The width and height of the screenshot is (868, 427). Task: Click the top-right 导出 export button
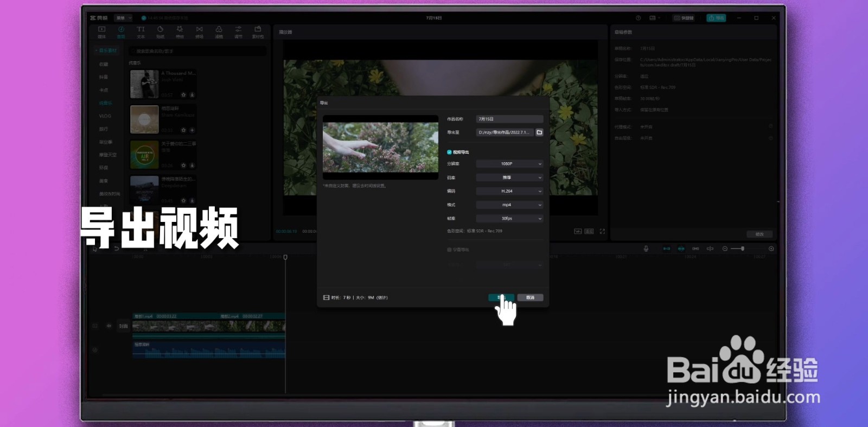(x=716, y=18)
